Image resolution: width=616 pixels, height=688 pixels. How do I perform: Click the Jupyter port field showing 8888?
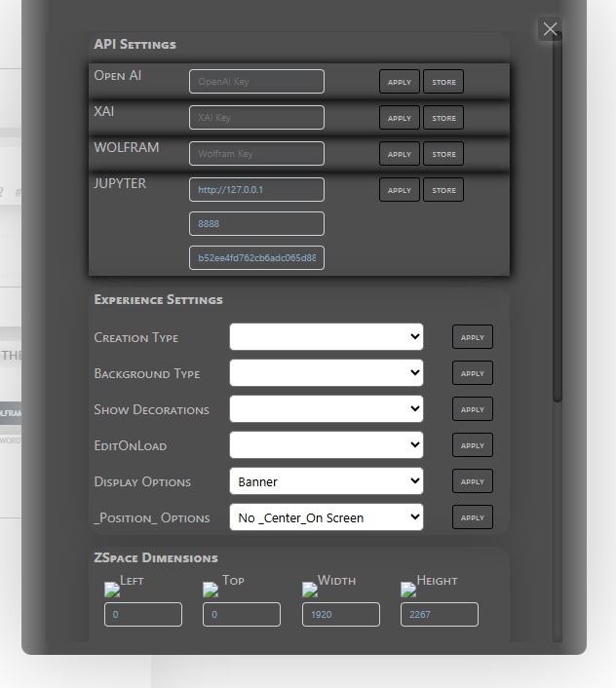tap(256, 223)
